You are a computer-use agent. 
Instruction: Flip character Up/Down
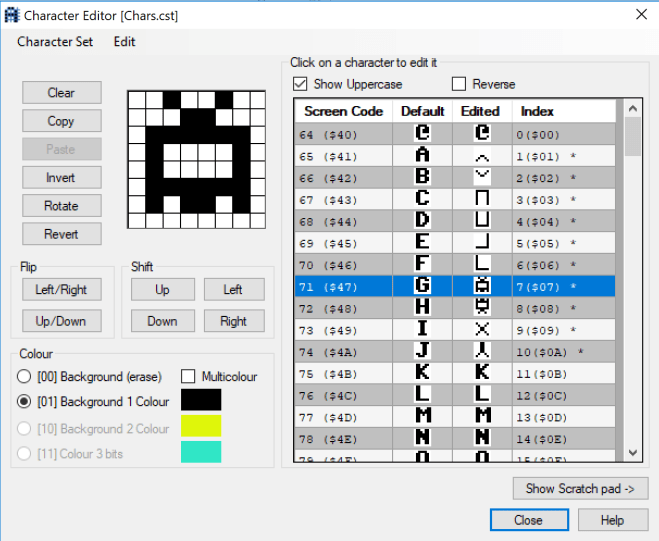[x=62, y=321]
